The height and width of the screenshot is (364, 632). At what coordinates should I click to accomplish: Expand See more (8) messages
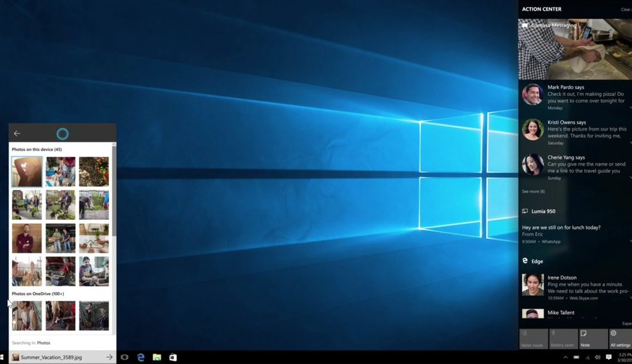[x=533, y=191]
